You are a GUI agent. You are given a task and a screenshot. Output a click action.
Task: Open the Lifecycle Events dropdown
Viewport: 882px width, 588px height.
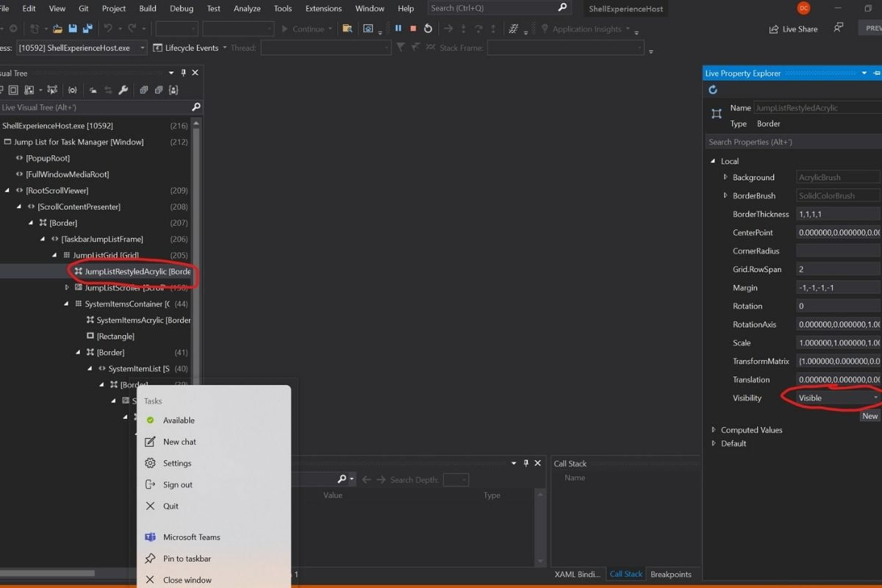(x=224, y=48)
